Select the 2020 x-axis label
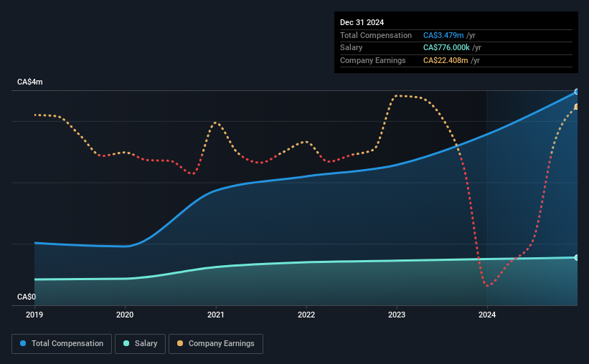The image size is (589, 364). click(x=125, y=315)
